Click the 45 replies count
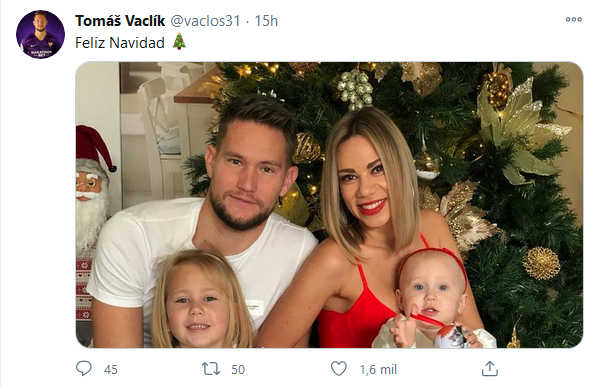598x388 pixels. point(111,369)
